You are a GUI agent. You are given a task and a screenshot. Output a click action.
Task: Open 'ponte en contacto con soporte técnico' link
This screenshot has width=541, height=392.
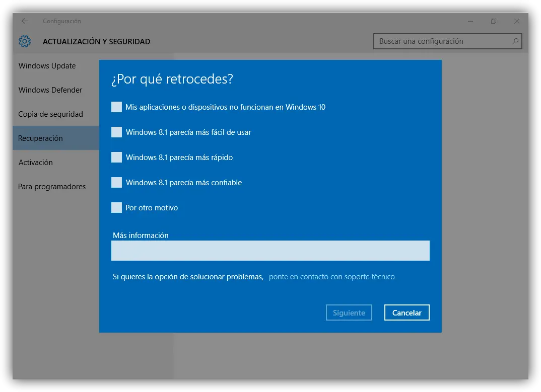point(332,277)
